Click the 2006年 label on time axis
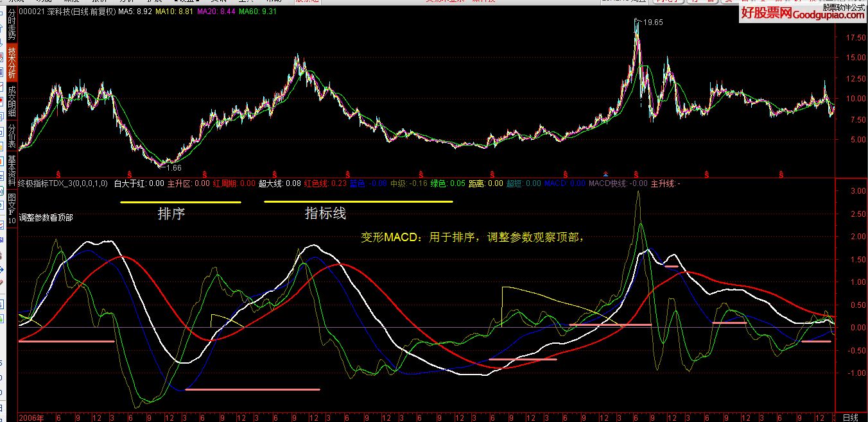Image resolution: width=868 pixels, height=422 pixels. click(31, 418)
